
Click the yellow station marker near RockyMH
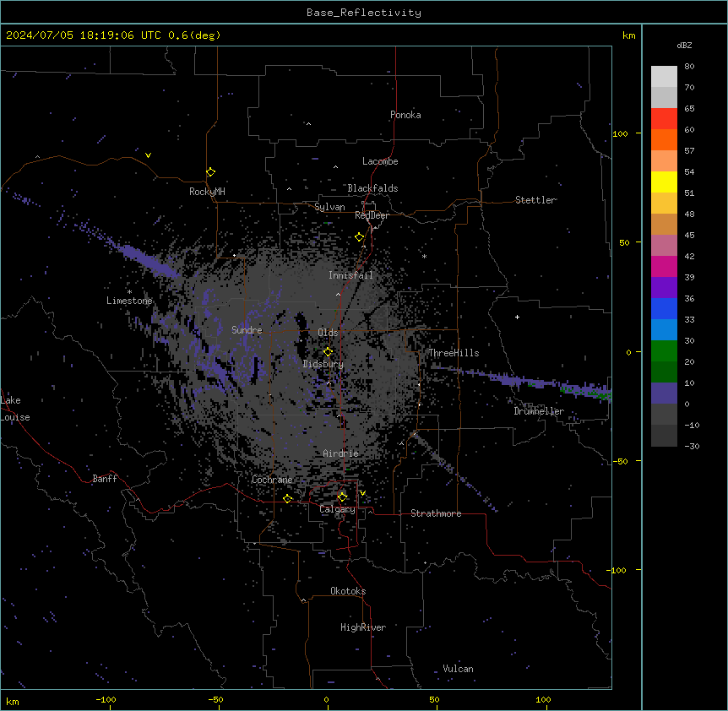tap(211, 172)
